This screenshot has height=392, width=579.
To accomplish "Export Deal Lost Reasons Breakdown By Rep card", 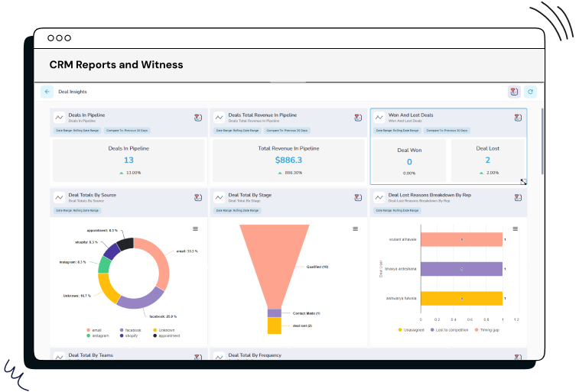I will tap(518, 198).
